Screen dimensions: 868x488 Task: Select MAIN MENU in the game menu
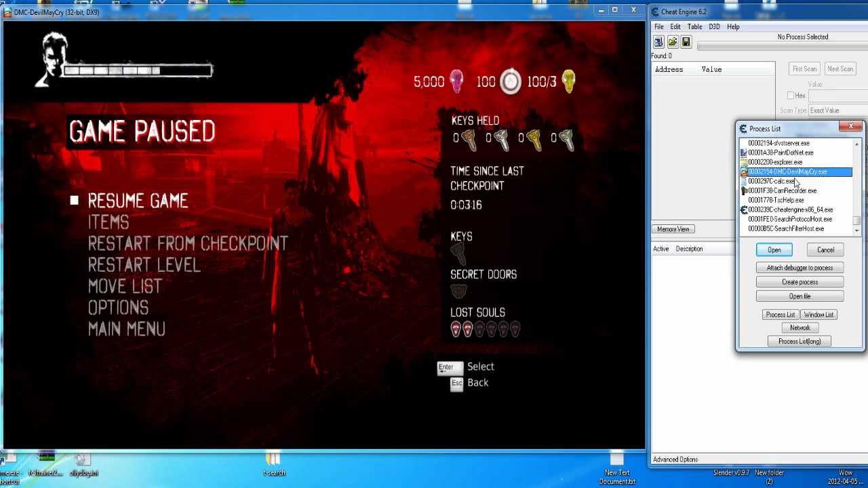pyautogui.click(x=127, y=329)
